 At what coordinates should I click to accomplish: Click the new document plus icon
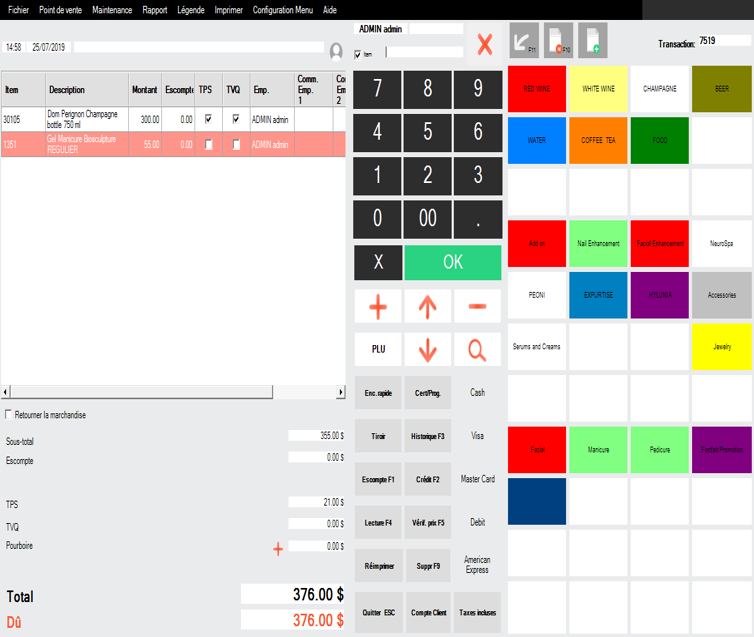click(592, 40)
